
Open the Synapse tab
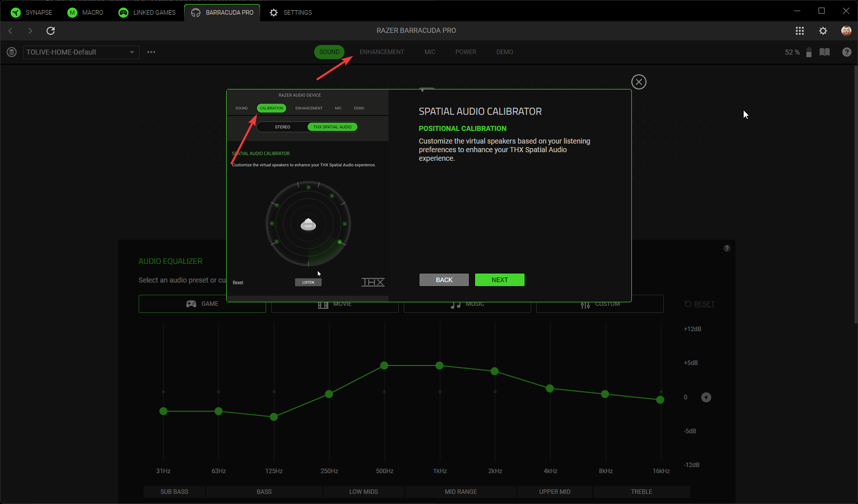[31, 12]
